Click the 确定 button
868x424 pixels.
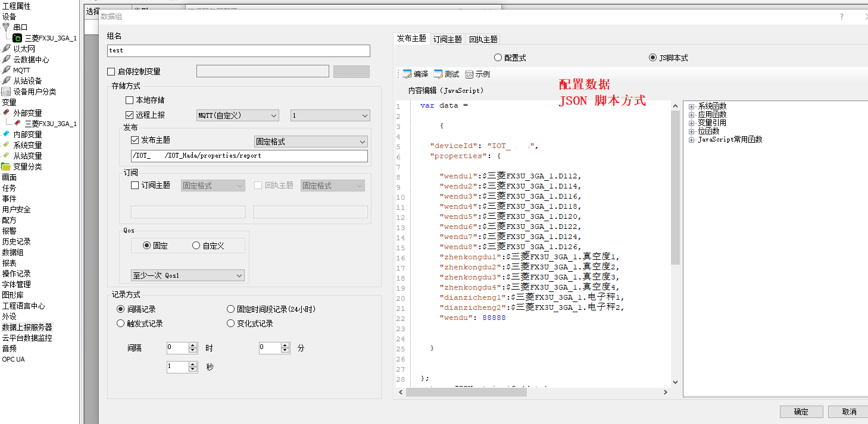801,412
